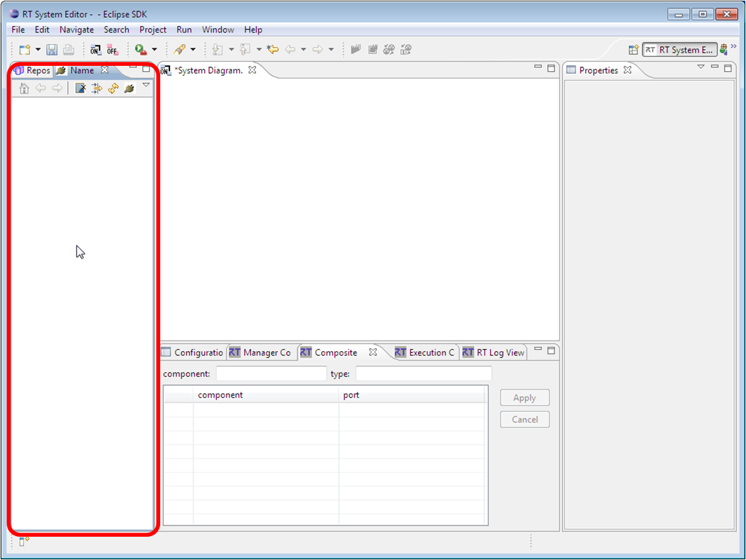Click the Print toolbar icon

coord(68,49)
